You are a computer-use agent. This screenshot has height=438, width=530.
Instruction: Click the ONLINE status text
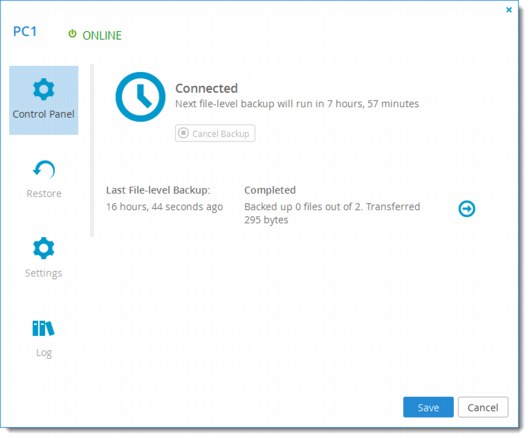pos(102,35)
